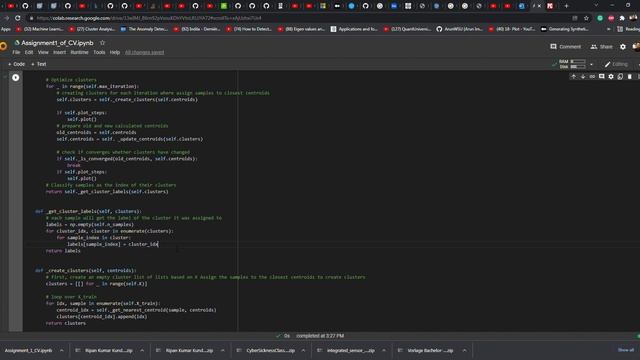This screenshot has width=640, height=360.
Task: Copy link to cell icon
Action: 592,76
